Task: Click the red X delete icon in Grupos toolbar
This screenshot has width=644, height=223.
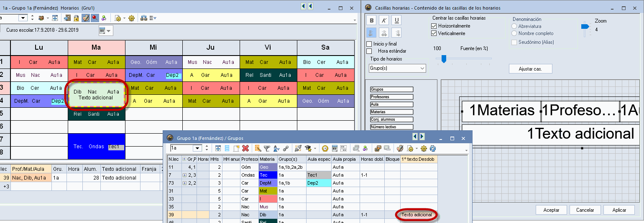Action: point(245,148)
